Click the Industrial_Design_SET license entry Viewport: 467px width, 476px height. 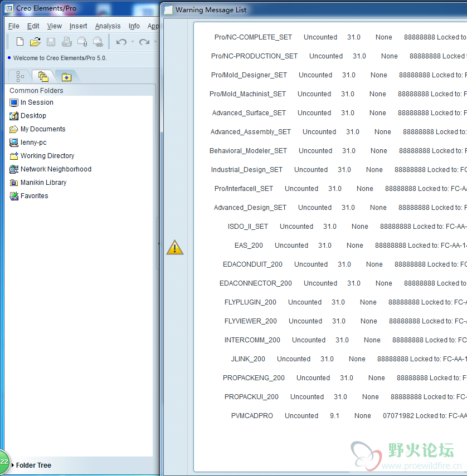(x=247, y=170)
